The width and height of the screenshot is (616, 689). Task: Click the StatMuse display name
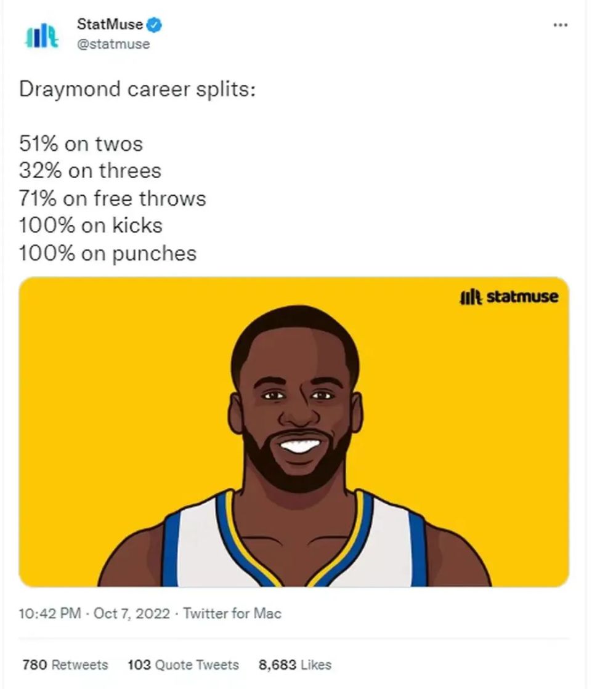pos(110,24)
